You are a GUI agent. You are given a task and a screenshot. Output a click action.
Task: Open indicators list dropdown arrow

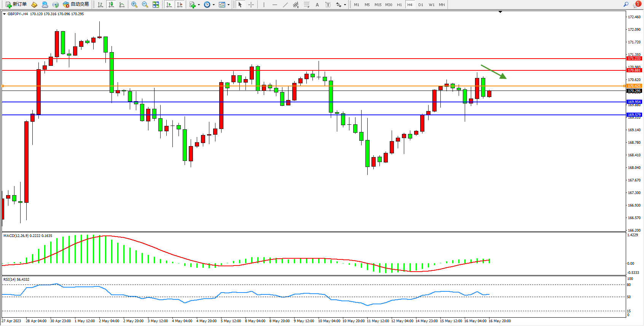tap(199, 5)
